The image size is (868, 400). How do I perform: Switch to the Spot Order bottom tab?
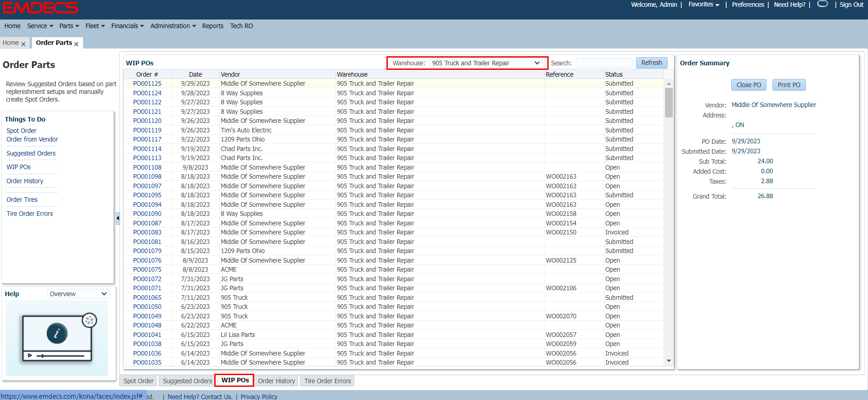pyautogui.click(x=139, y=381)
